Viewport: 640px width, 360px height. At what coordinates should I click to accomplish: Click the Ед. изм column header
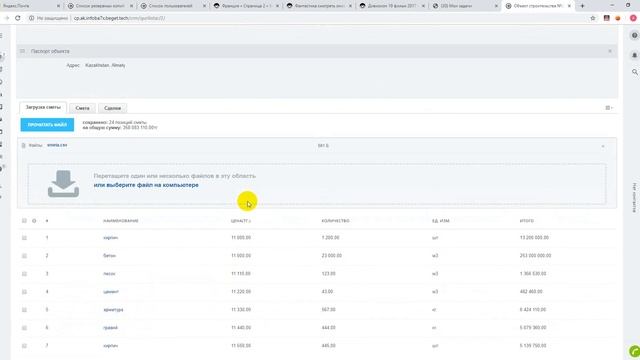(440, 221)
